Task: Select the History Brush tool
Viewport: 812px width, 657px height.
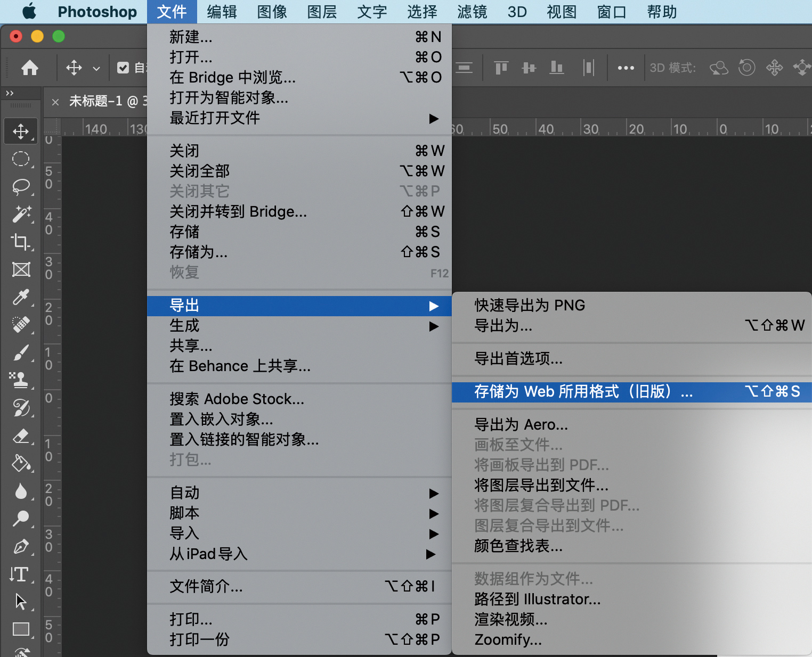Action: pyautogui.click(x=21, y=408)
